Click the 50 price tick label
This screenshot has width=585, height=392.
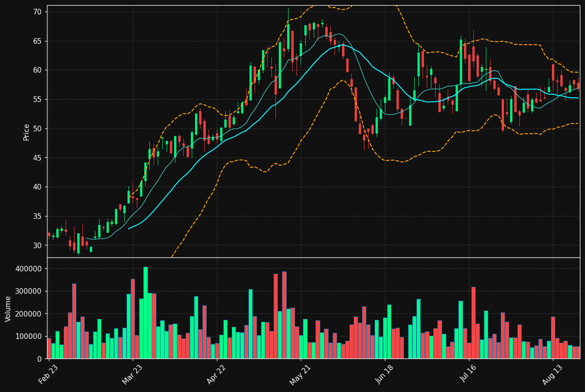click(x=37, y=128)
